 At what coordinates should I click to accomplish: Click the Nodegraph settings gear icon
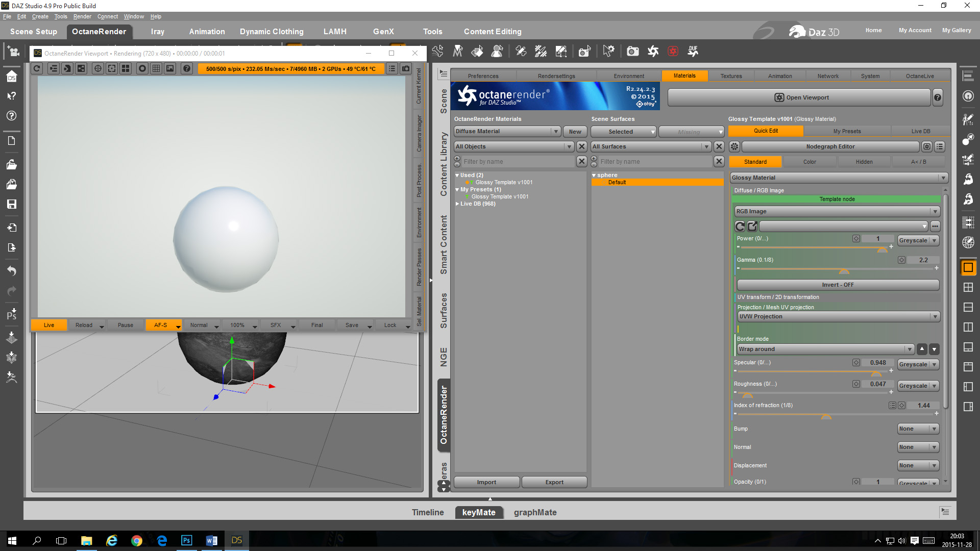click(x=734, y=147)
